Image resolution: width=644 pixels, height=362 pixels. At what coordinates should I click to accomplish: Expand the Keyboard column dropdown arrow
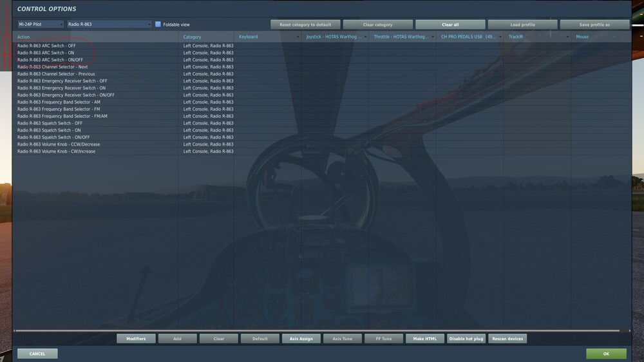(298, 37)
